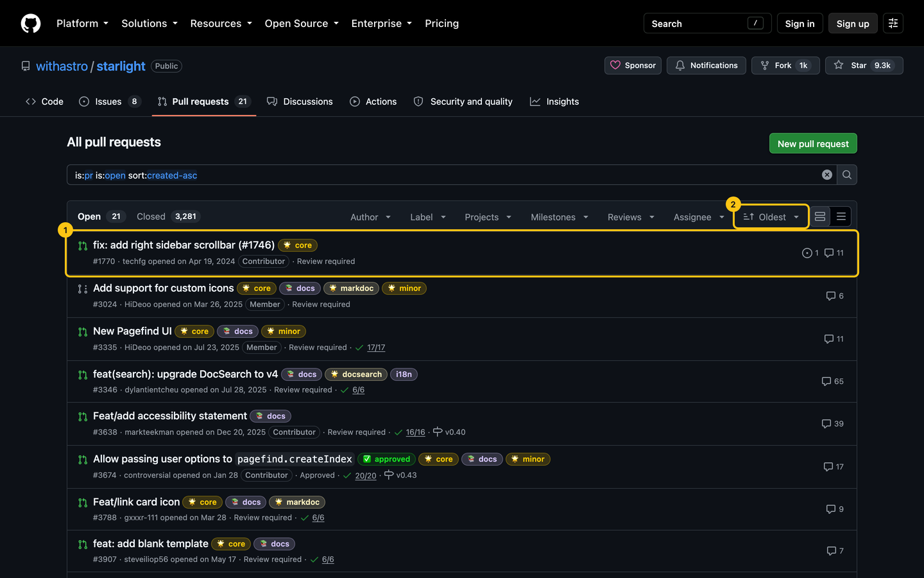View 17 comments on pagefind.createIndex PR
The image size is (924, 578).
[x=834, y=467]
